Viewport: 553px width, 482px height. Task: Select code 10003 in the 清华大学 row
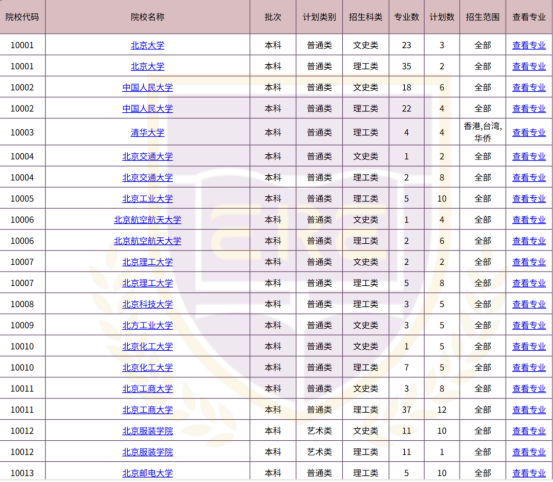point(22,133)
